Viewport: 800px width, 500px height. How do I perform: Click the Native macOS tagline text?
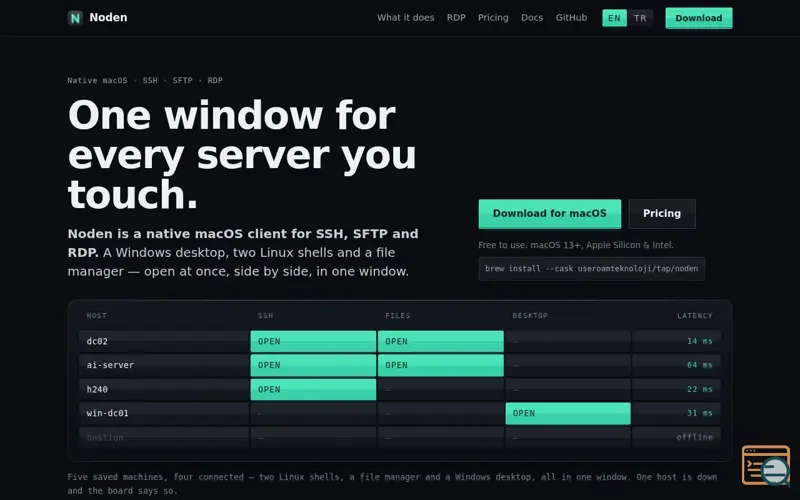pyautogui.click(x=145, y=81)
